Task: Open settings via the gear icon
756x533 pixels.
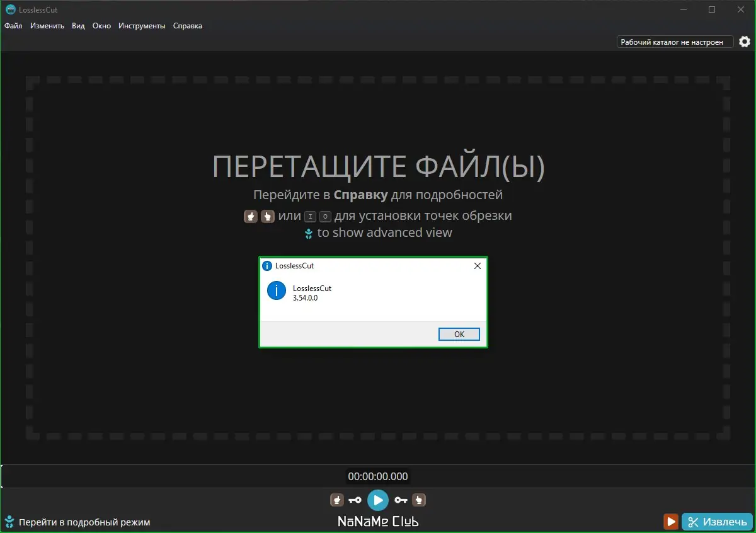Action: [745, 41]
